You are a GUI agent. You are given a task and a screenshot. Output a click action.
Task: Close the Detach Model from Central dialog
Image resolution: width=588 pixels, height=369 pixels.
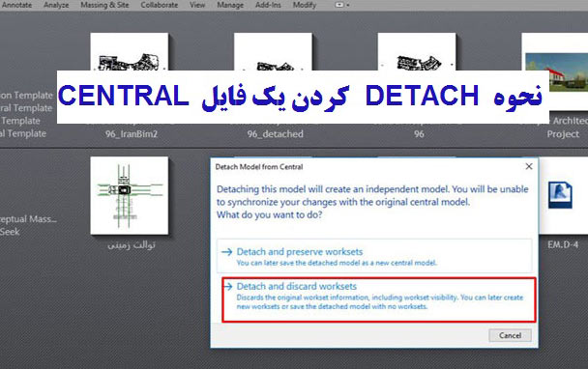coord(529,166)
